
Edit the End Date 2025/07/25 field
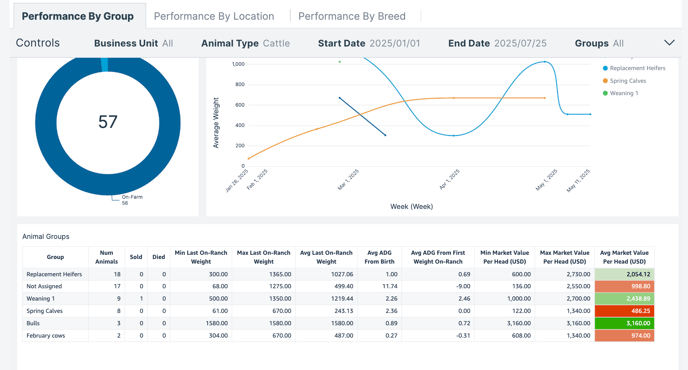point(497,43)
